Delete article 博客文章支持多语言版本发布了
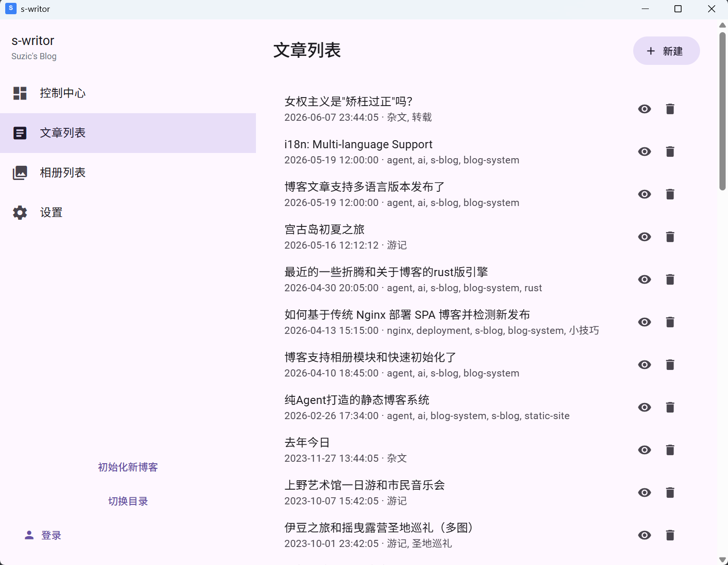The width and height of the screenshot is (728, 565). (670, 194)
